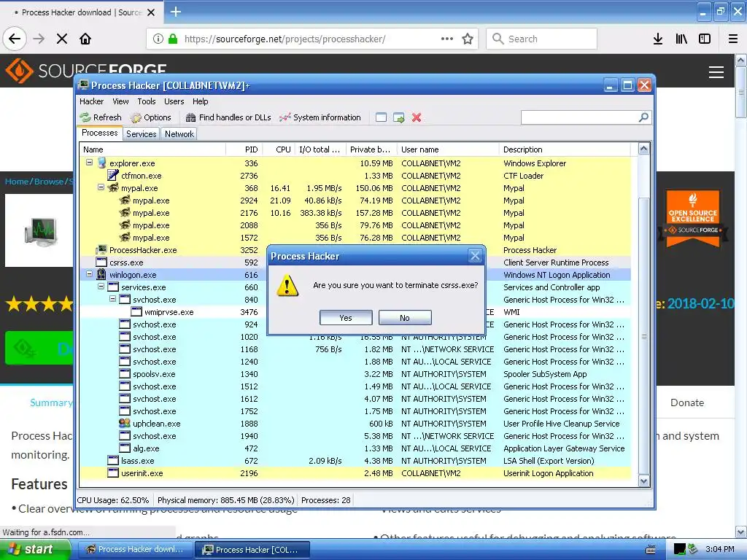Collapse the mypal.exe tree node

[x=101, y=187]
